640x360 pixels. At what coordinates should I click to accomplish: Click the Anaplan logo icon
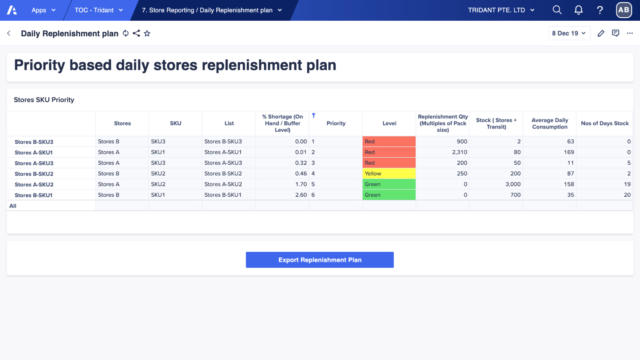tap(11, 10)
